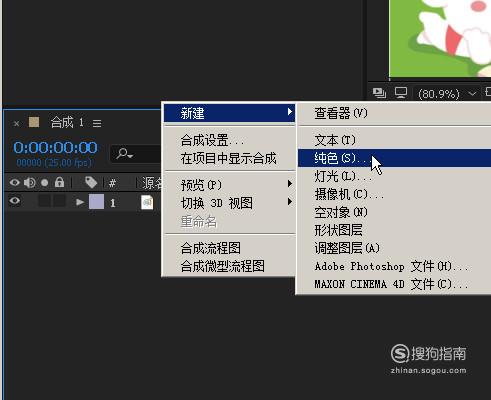Click 查看器(V) menu item
Image resolution: width=491 pixels, height=400 pixels.
coord(394,113)
